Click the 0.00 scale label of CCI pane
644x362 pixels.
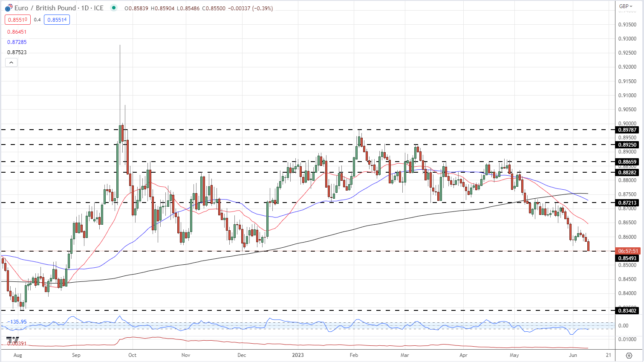coord(623,326)
